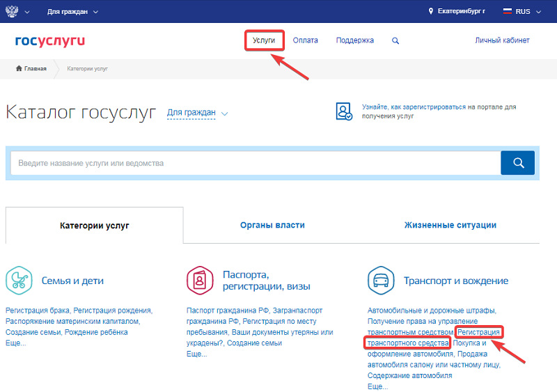Click the location pin icon

tap(431, 11)
